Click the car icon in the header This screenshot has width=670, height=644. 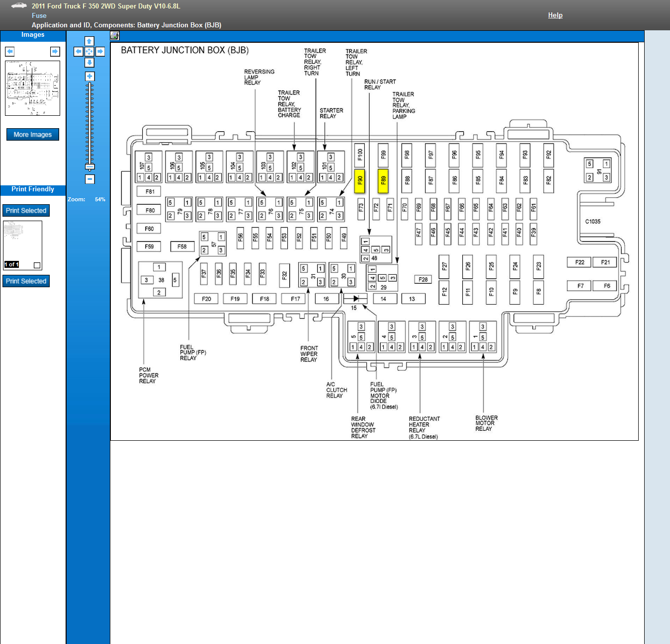click(x=19, y=5)
